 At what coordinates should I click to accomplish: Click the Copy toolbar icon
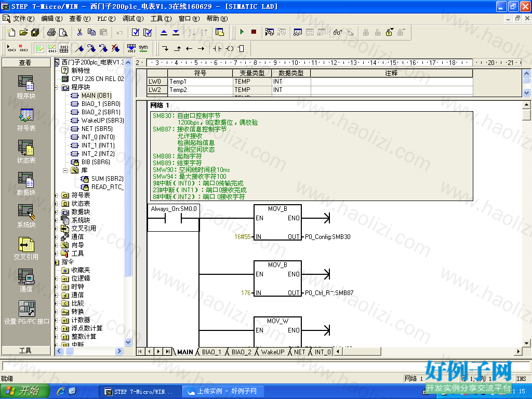coord(91,32)
